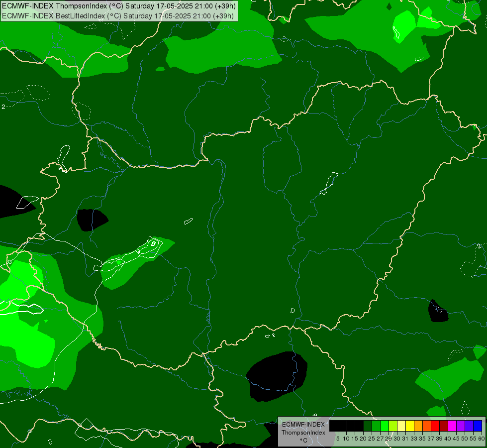Click the legend scale value 27

click(380, 439)
